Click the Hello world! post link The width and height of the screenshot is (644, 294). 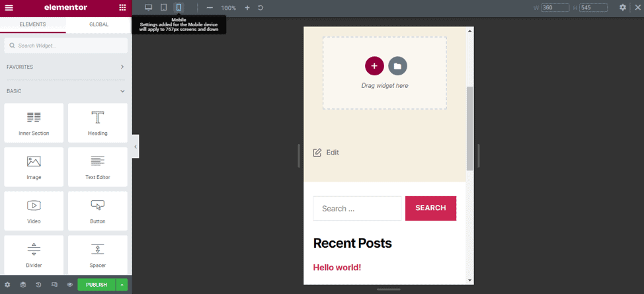tap(337, 268)
